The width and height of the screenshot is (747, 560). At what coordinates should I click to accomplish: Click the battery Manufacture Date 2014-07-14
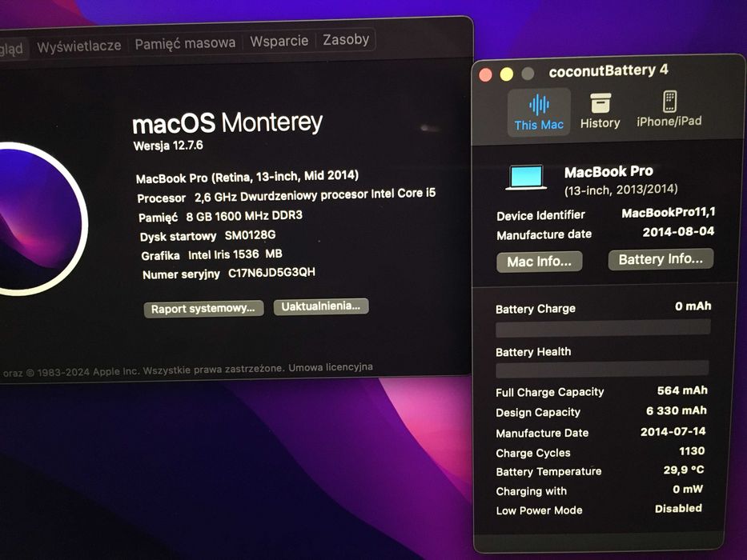pos(673,431)
